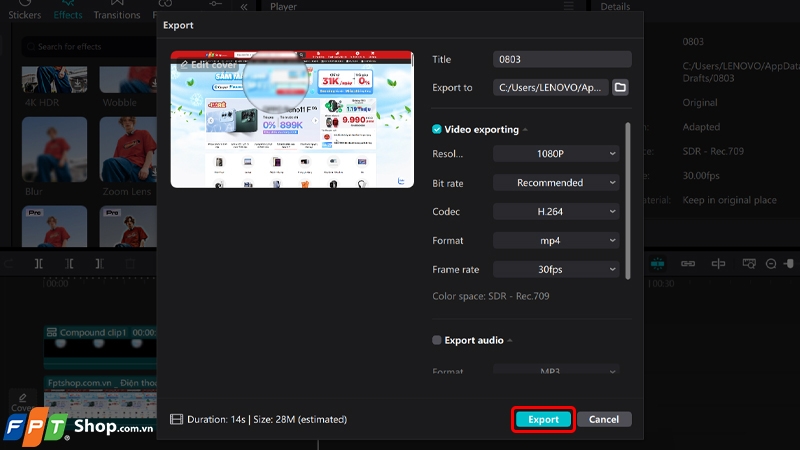The width and height of the screenshot is (800, 450).
Task: Toggle the linkage chain icon
Action: point(688,263)
